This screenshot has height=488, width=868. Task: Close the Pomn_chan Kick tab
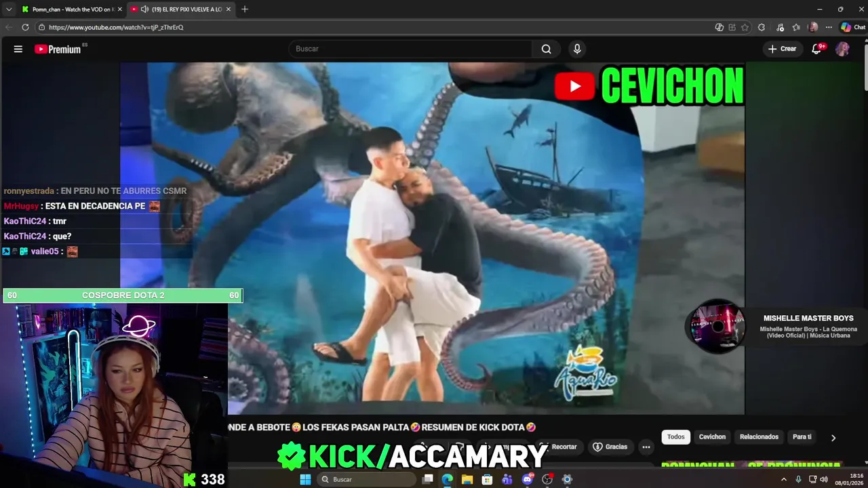(x=120, y=9)
